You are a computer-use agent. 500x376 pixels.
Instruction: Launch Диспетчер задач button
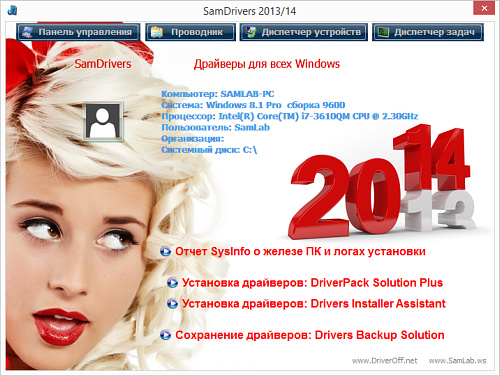428,32
